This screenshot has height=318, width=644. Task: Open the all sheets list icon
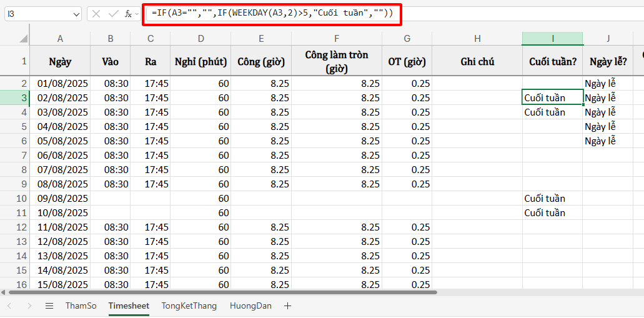(x=49, y=306)
